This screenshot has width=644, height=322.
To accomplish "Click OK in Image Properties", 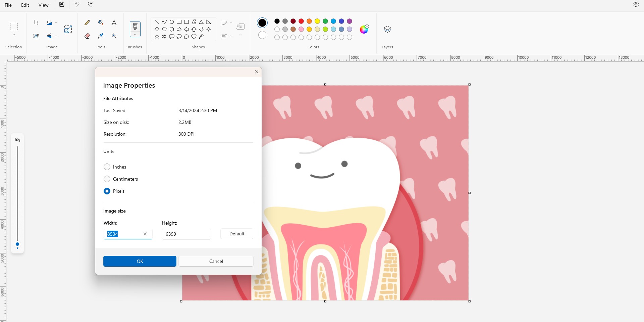I will tap(140, 261).
